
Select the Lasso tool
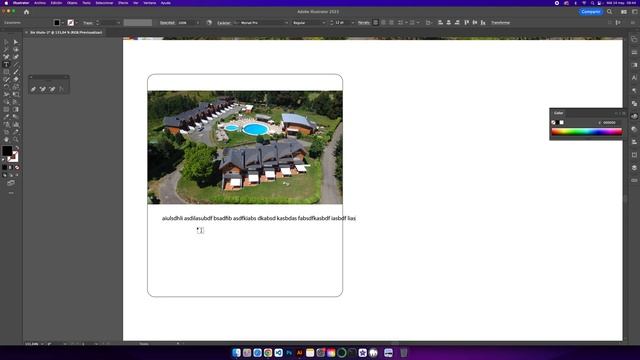[16, 49]
